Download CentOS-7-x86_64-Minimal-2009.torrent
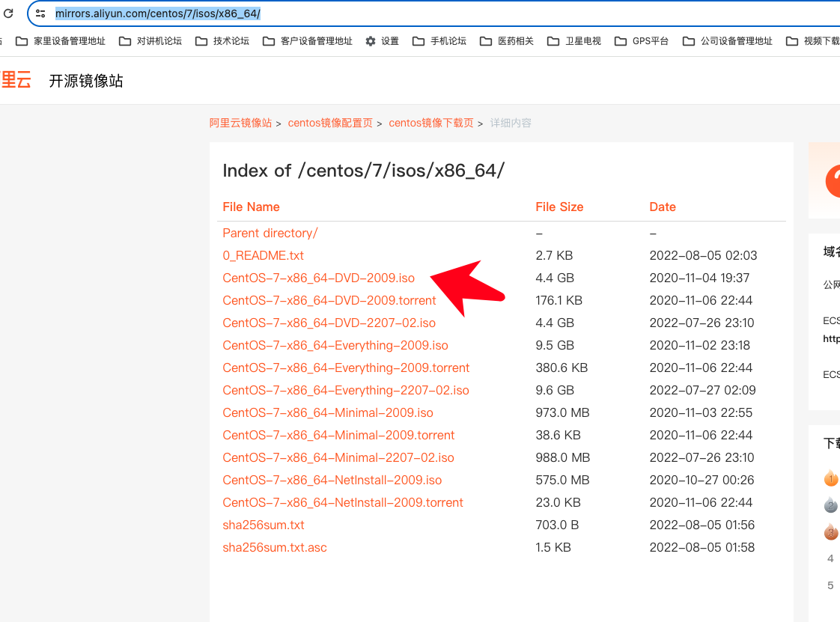840x622 pixels. point(338,436)
